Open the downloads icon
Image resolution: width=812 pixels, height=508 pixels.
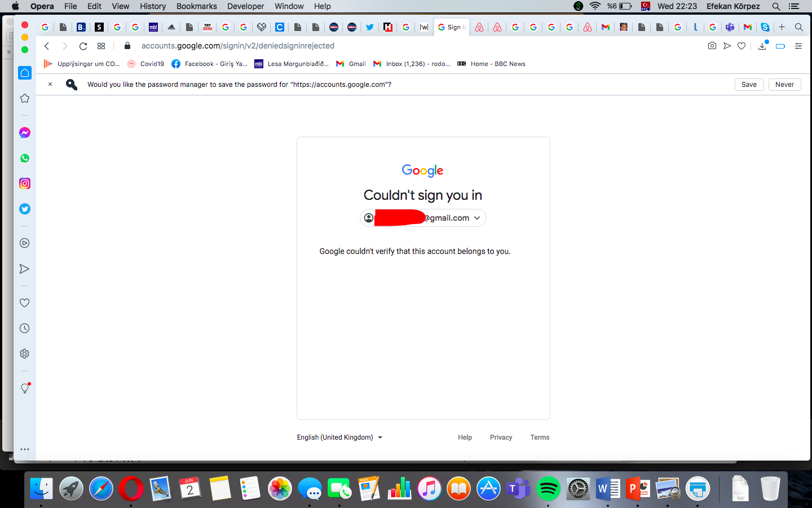762,46
